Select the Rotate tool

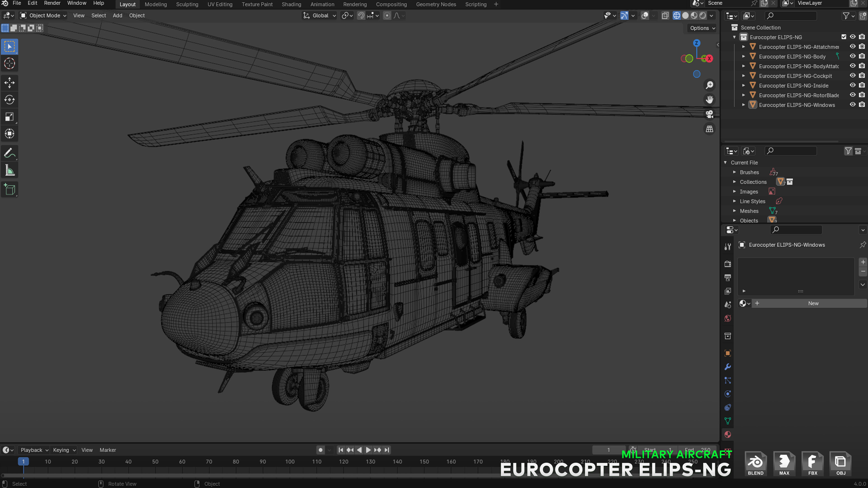coord(9,100)
